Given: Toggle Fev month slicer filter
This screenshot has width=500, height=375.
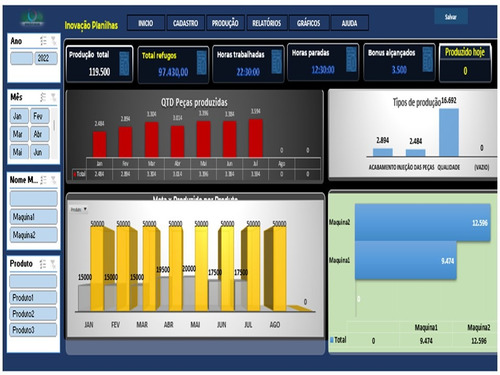Looking at the screenshot, I should [x=40, y=116].
